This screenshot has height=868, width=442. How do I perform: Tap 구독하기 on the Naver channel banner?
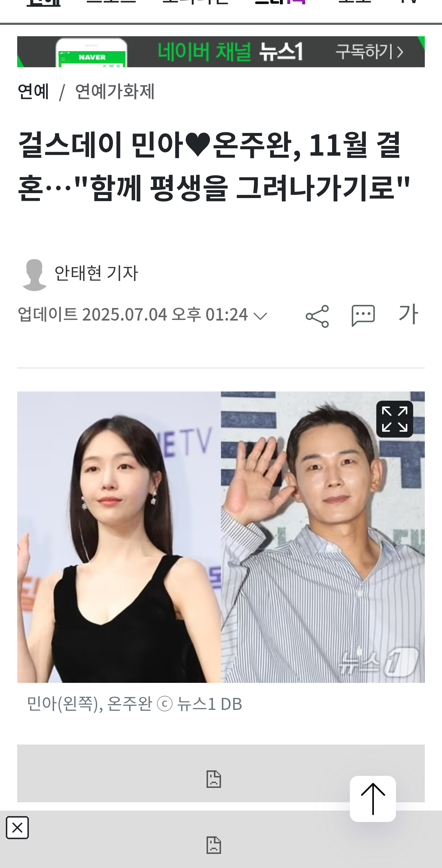[x=370, y=52]
